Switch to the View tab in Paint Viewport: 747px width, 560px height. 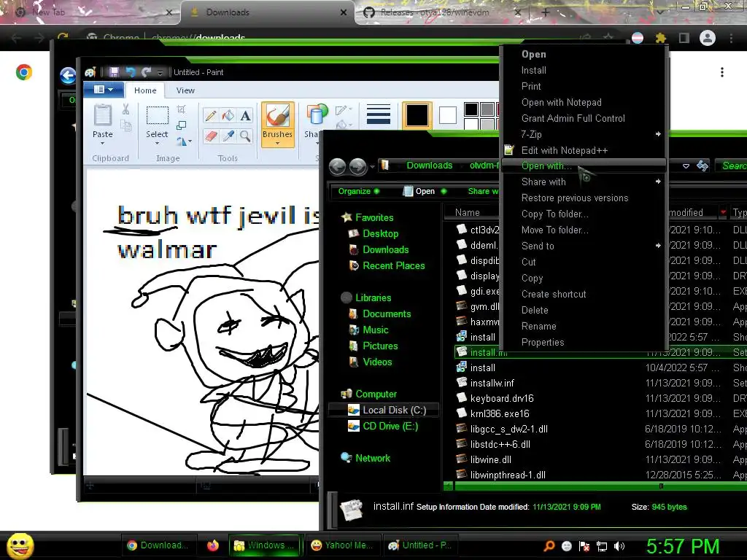[x=185, y=90]
